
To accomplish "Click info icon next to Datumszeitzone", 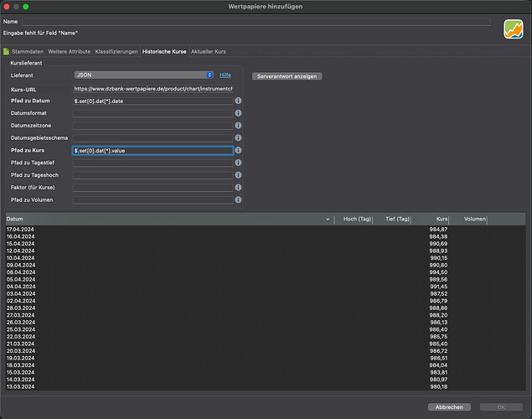I will tap(238, 126).
